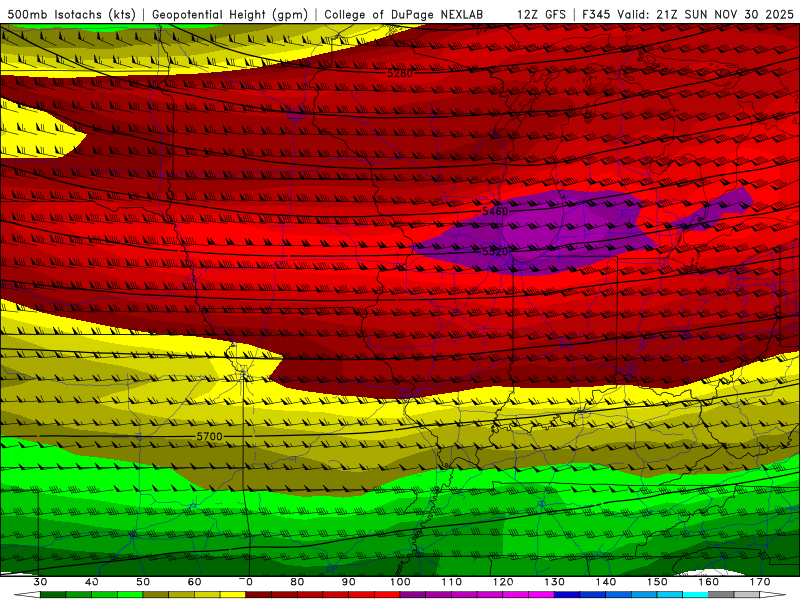Select the cyan colorbar swatch ending at 160

coord(695,595)
